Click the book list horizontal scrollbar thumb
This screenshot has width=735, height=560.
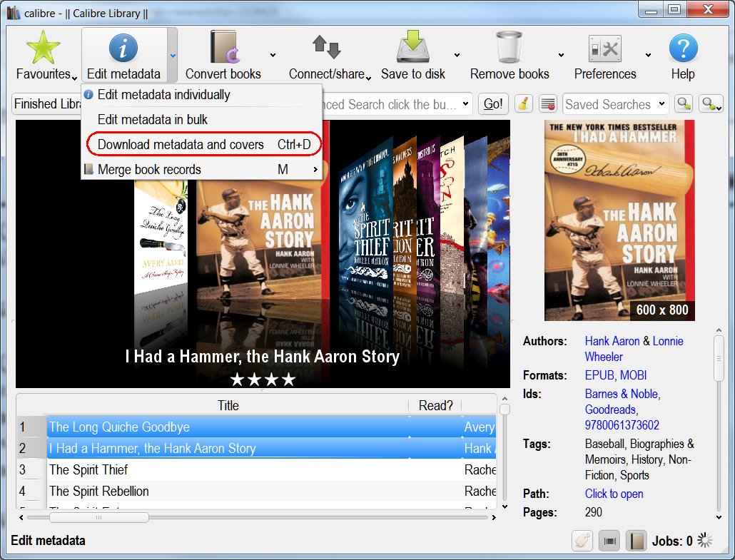(x=99, y=517)
